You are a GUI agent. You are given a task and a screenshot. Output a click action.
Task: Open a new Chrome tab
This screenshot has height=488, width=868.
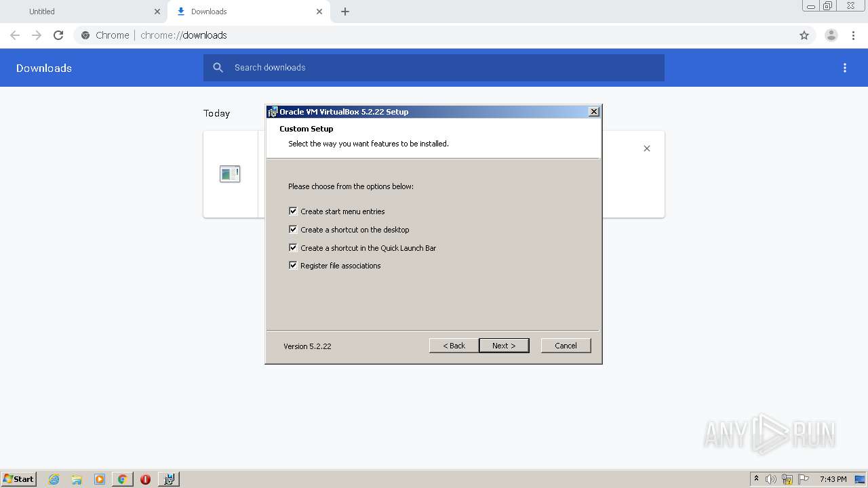345,12
